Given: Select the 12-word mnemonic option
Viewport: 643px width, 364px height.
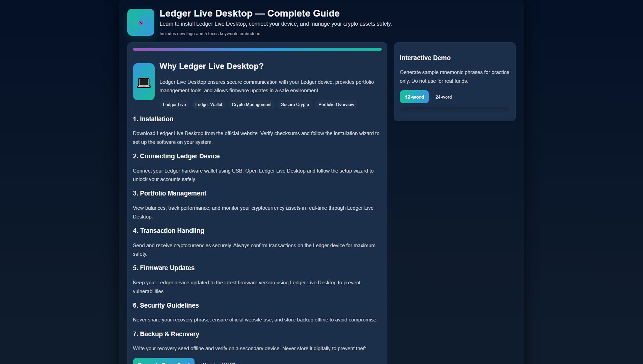Looking at the screenshot, I should tap(414, 97).
